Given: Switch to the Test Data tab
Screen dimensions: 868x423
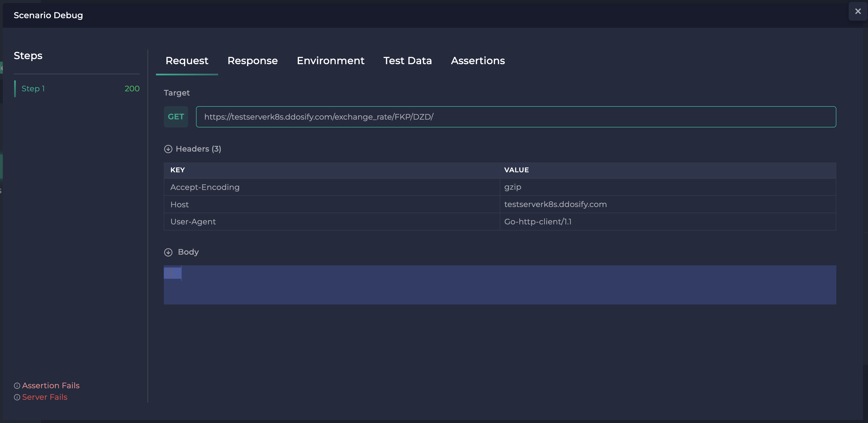Looking at the screenshot, I should click(407, 61).
